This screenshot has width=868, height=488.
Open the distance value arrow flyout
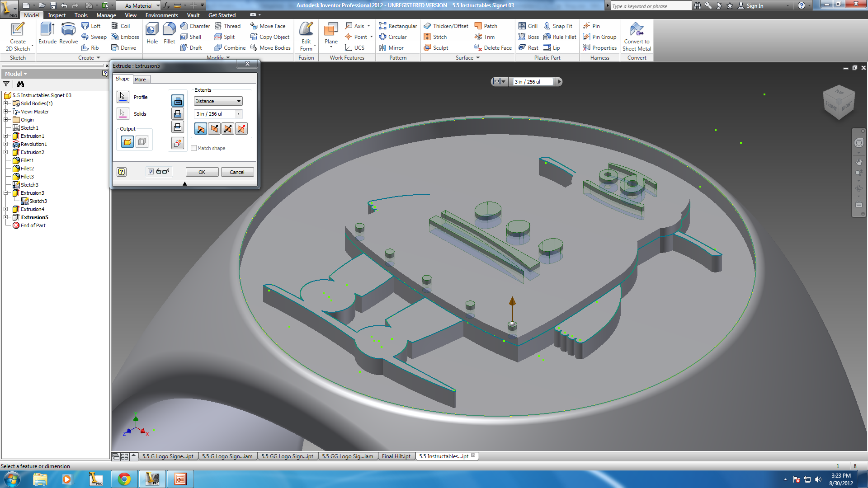(x=239, y=114)
